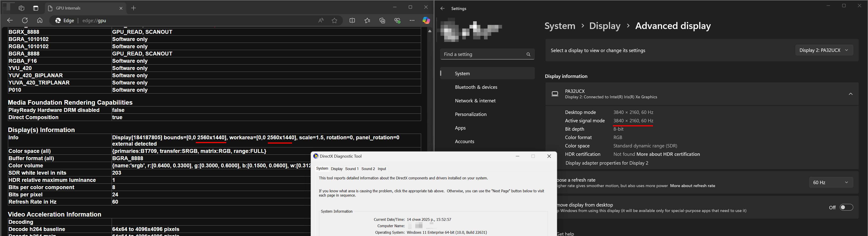The height and width of the screenshot is (236, 868).
Task: Switch to DirectX Sound 1 tab
Action: (352, 169)
